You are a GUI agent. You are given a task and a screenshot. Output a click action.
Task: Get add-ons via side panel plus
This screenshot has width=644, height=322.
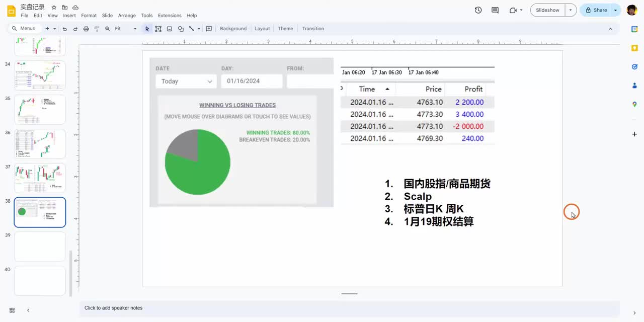(x=634, y=134)
